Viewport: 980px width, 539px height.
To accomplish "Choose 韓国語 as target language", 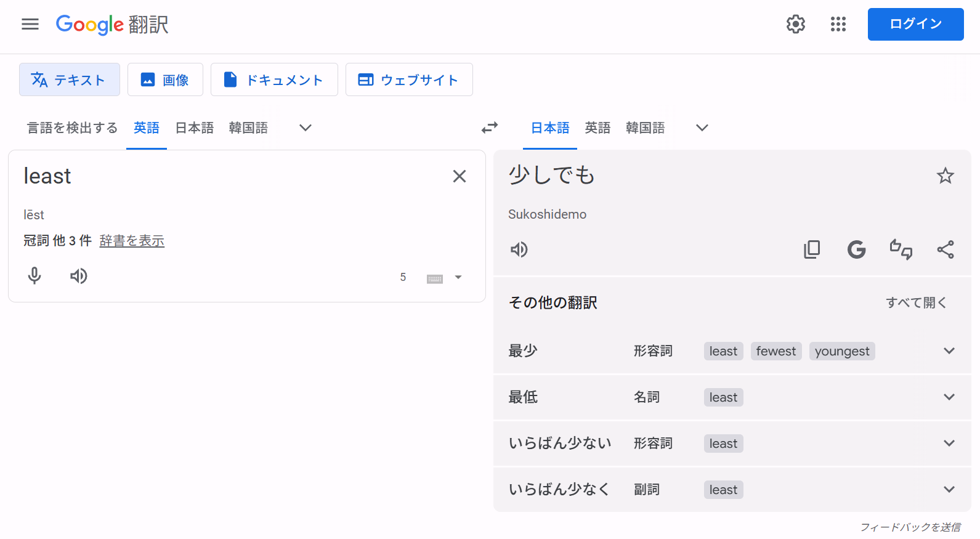I will click(x=645, y=128).
